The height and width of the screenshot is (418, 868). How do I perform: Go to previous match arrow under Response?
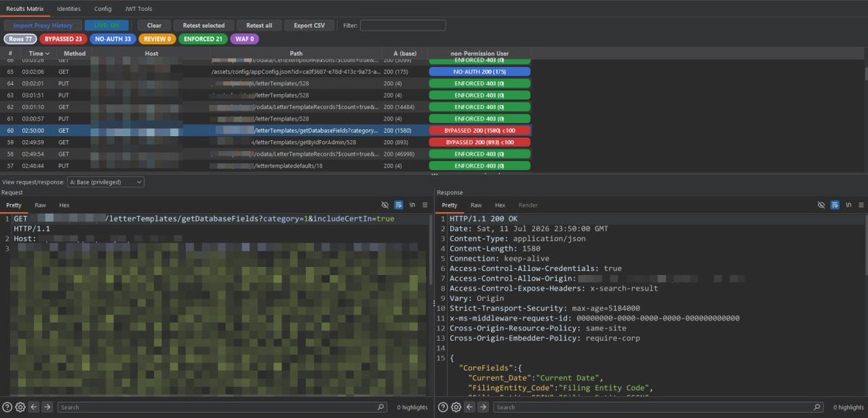[469, 407]
